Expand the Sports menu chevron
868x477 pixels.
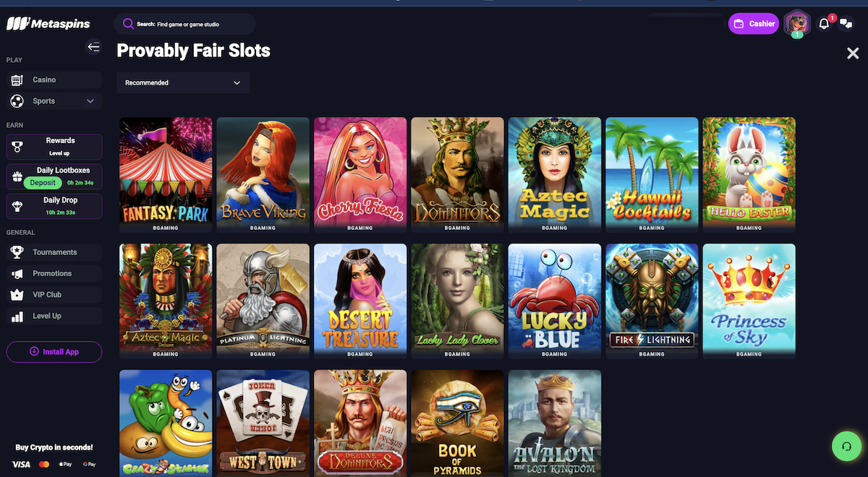click(90, 101)
